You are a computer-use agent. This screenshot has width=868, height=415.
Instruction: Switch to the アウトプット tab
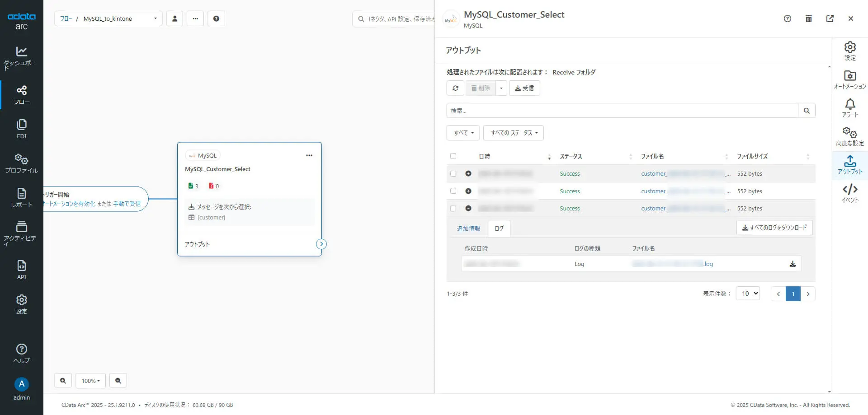850,165
